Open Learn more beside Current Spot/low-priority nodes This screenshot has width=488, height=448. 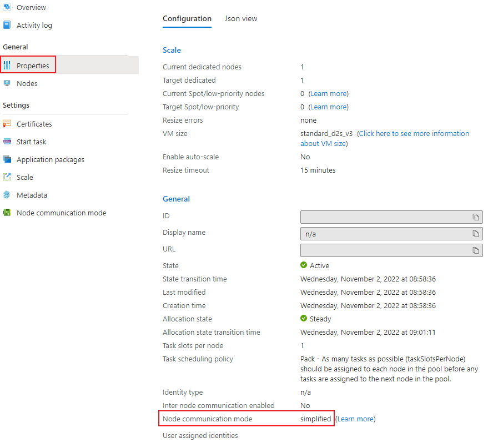point(329,93)
